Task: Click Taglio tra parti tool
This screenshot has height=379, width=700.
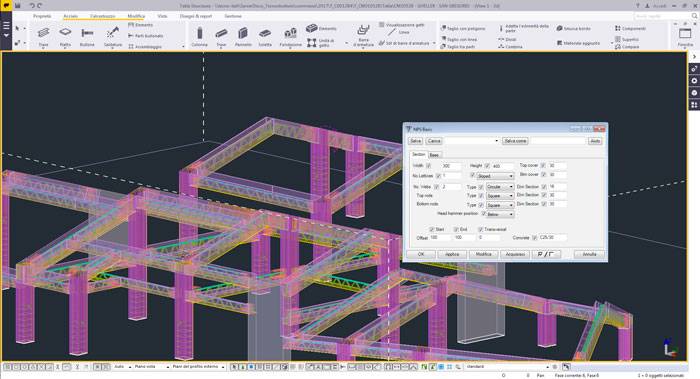Action: coord(458,46)
